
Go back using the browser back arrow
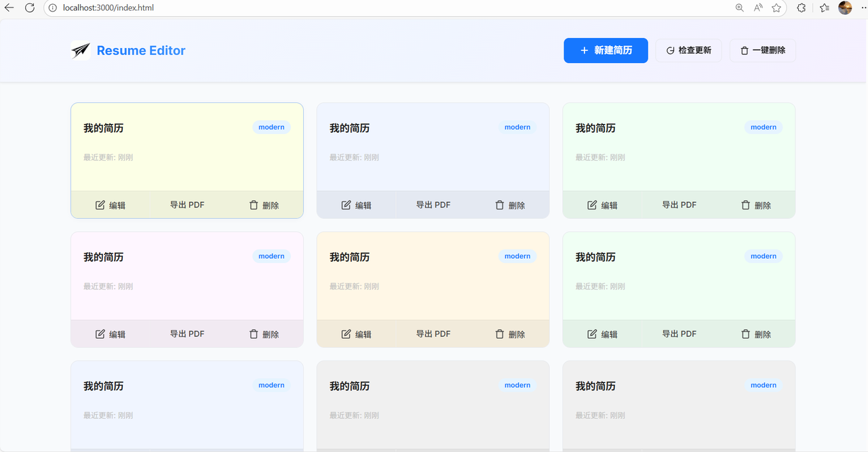click(x=9, y=7)
